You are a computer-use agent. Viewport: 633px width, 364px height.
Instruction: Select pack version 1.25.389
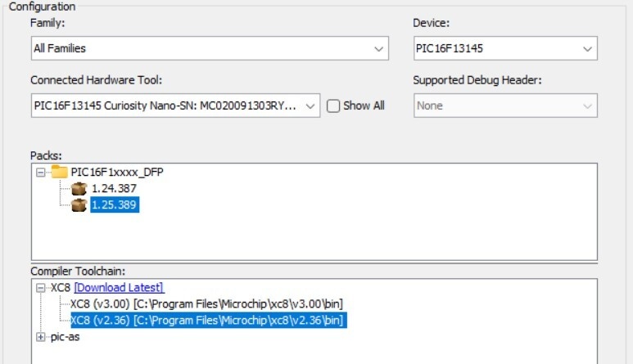(115, 204)
